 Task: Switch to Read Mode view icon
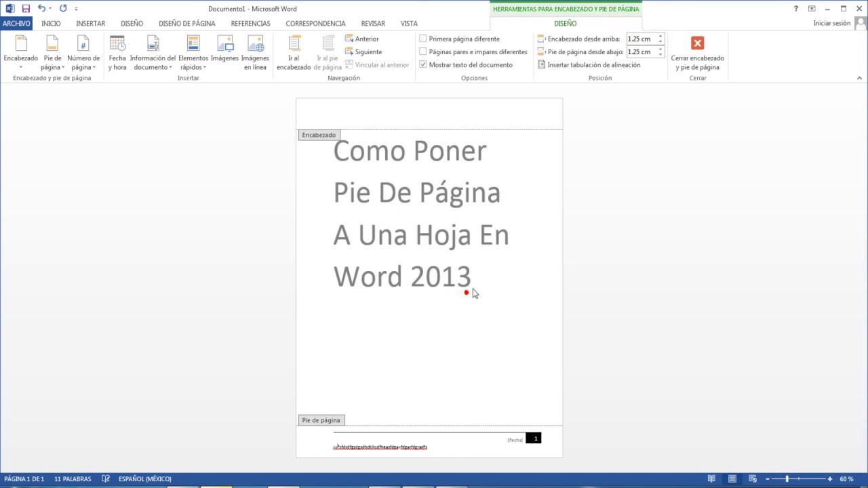[x=711, y=479]
